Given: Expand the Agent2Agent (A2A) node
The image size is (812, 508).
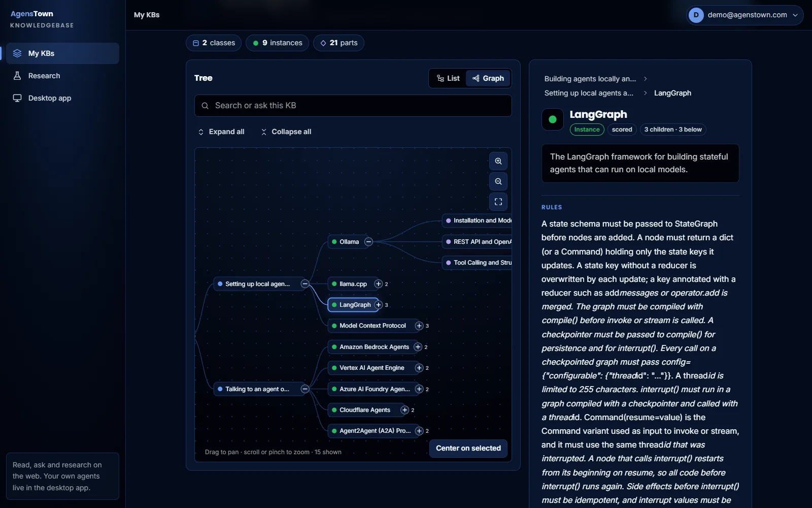Looking at the screenshot, I should pyautogui.click(x=419, y=431).
